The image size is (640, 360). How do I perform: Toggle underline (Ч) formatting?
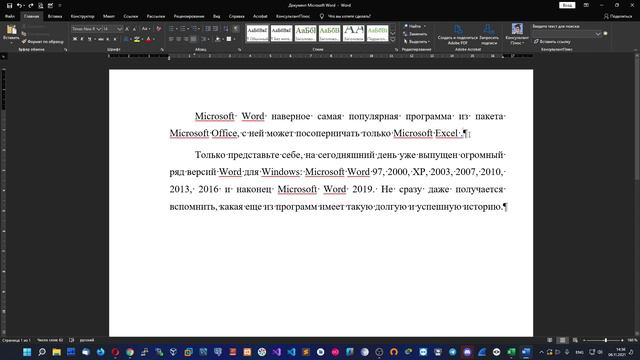tap(89, 39)
